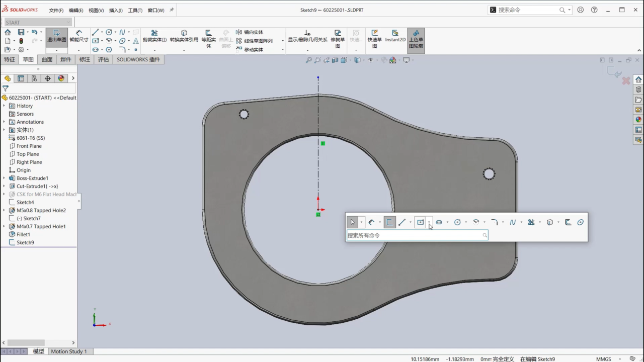Image resolution: width=644 pixels, height=362 pixels.
Task: Click the Rapid Sketch (快速草图) icon
Action: [375, 39]
